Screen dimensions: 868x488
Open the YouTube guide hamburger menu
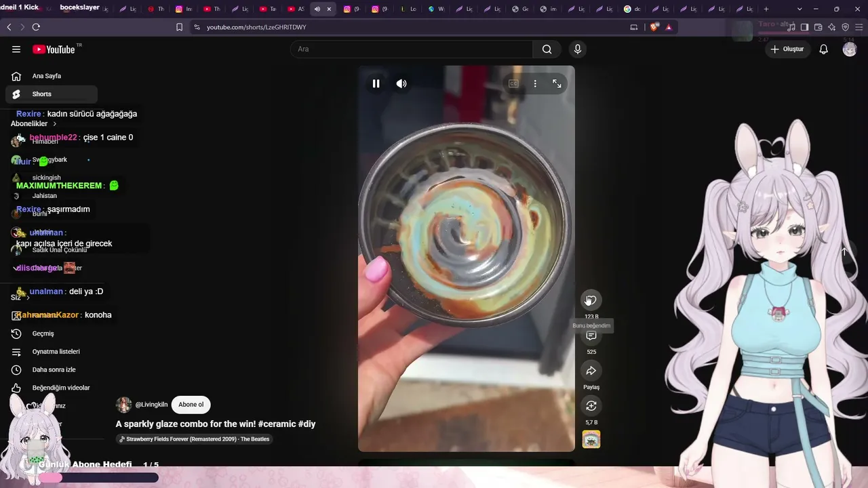(x=16, y=49)
